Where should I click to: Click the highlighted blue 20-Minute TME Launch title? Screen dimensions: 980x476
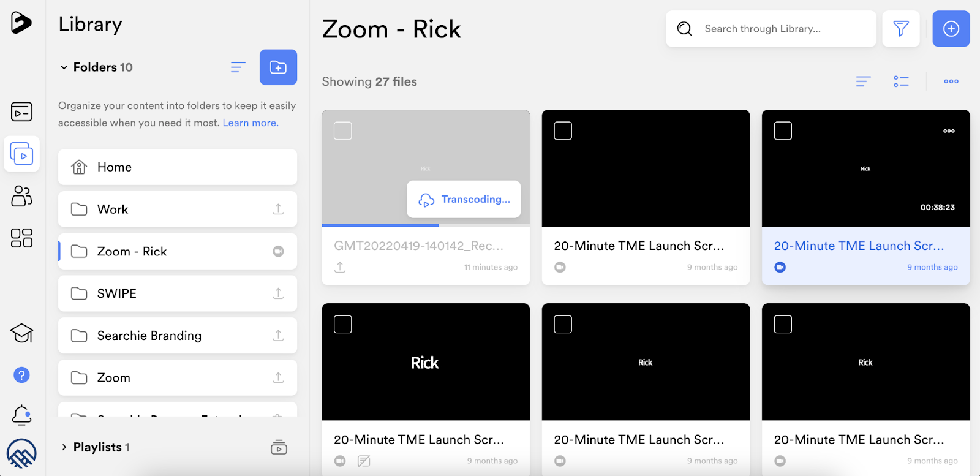click(859, 246)
